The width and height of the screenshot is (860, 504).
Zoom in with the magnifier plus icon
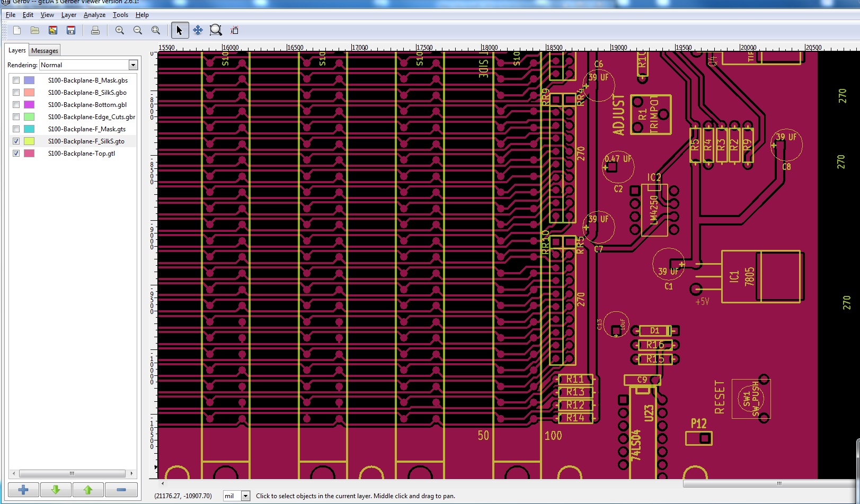(x=120, y=30)
